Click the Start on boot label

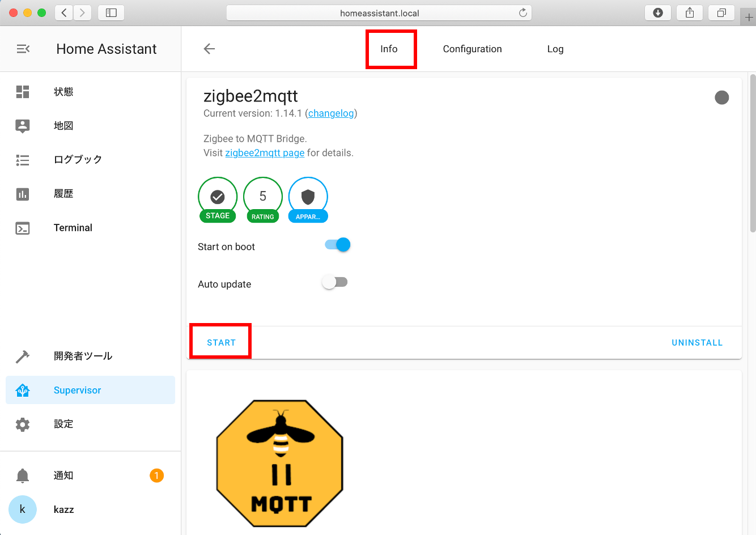[226, 247]
